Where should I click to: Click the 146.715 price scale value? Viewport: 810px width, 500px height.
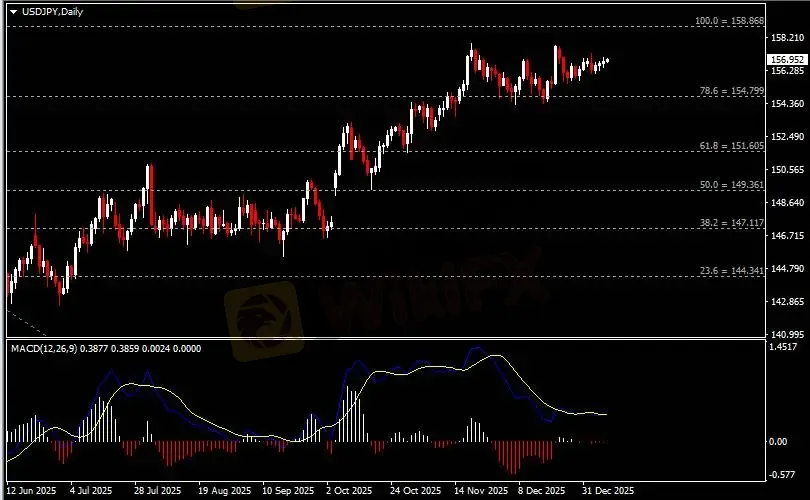pos(787,236)
